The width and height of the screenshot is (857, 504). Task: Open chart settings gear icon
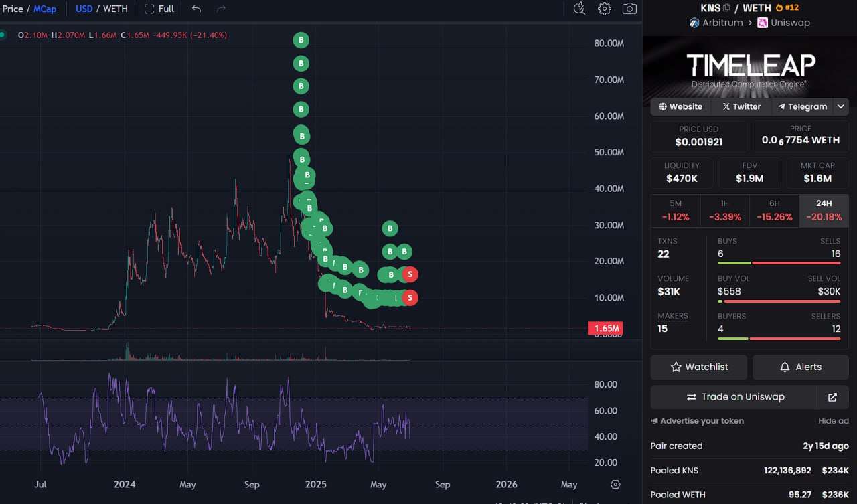605,9
